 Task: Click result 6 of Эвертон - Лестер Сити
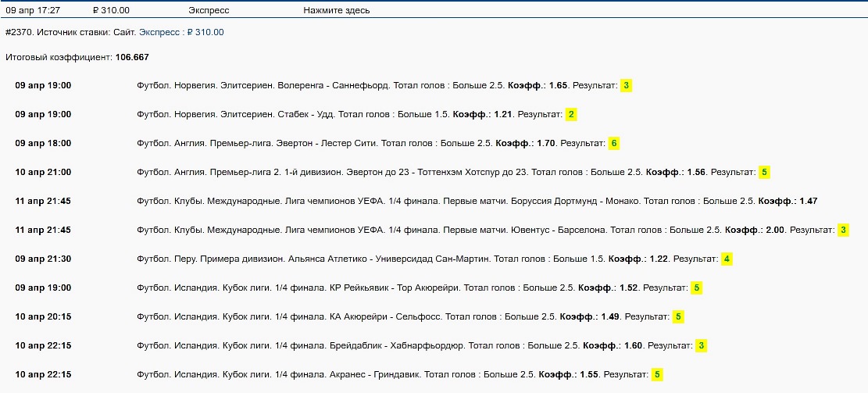click(x=613, y=143)
